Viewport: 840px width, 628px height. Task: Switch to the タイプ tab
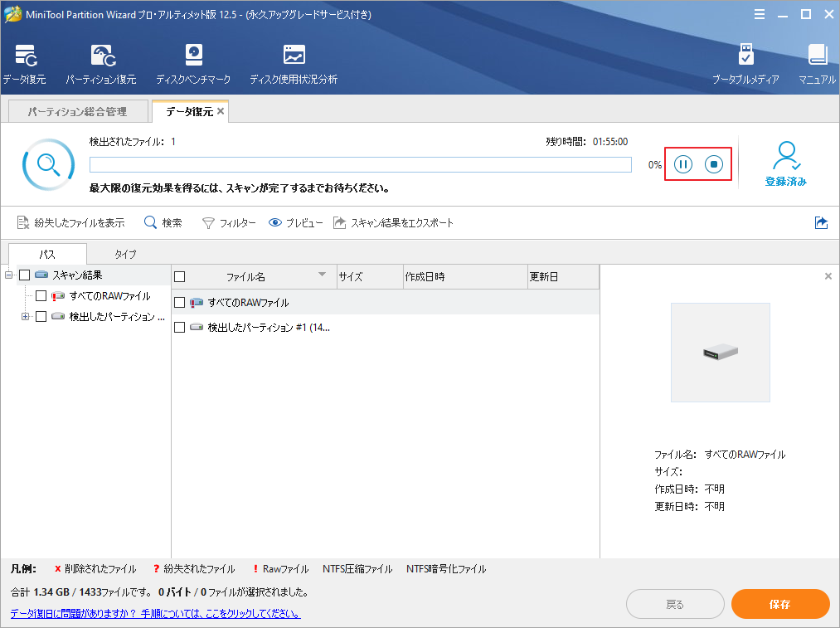tap(125, 254)
